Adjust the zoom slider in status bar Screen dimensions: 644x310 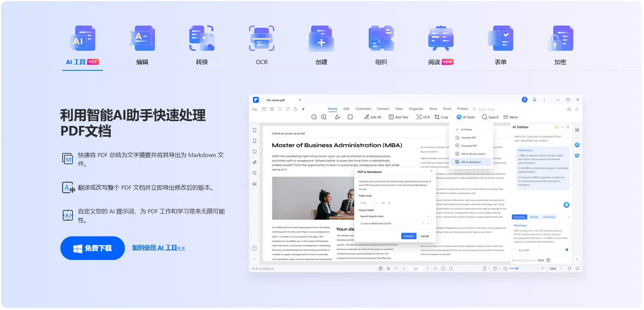point(524,269)
